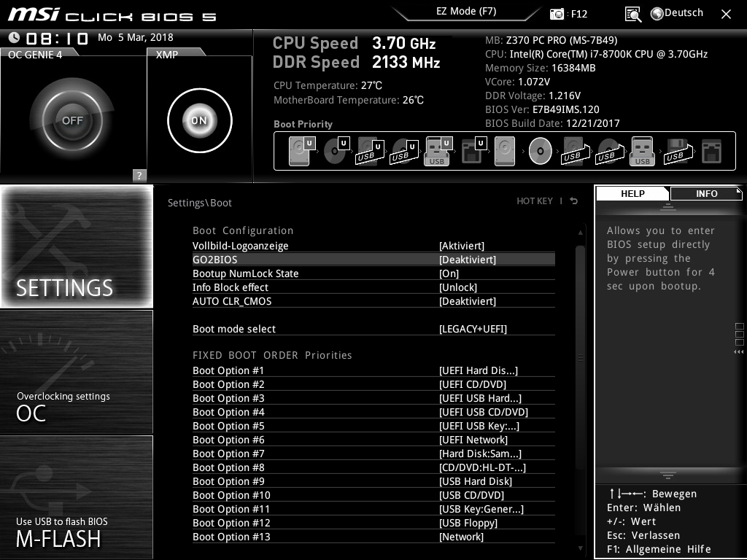Change Boot Option #4 device

click(x=373, y=412)
